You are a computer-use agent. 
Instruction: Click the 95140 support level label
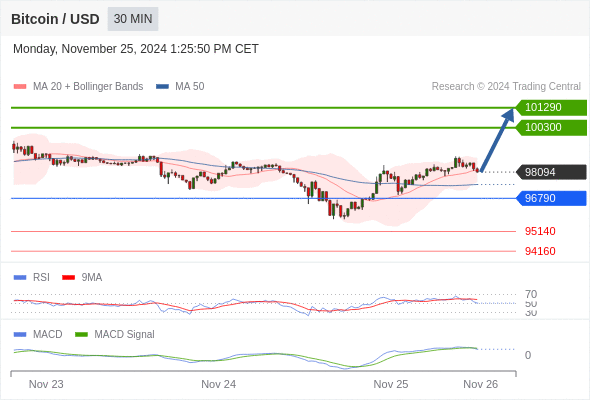point(540,231)
